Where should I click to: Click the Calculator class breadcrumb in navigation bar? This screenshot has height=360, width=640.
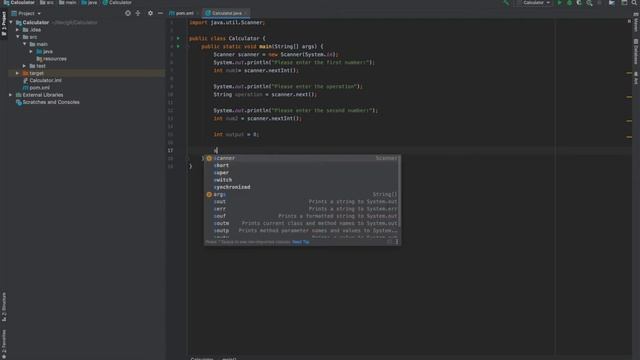[117, 3]
